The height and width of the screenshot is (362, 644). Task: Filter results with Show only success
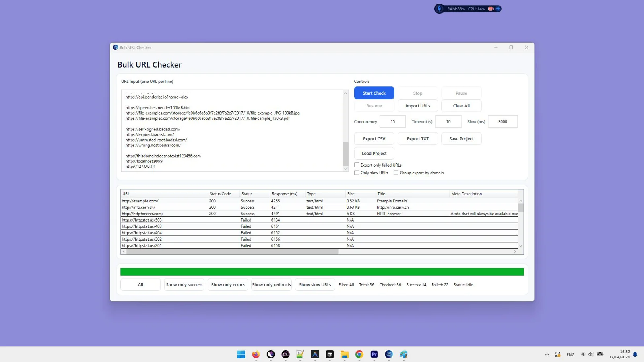click(184, 285)
